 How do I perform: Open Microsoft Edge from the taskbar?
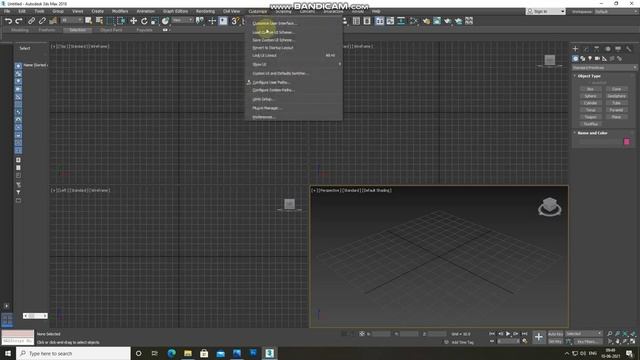(x=171, y=353)
